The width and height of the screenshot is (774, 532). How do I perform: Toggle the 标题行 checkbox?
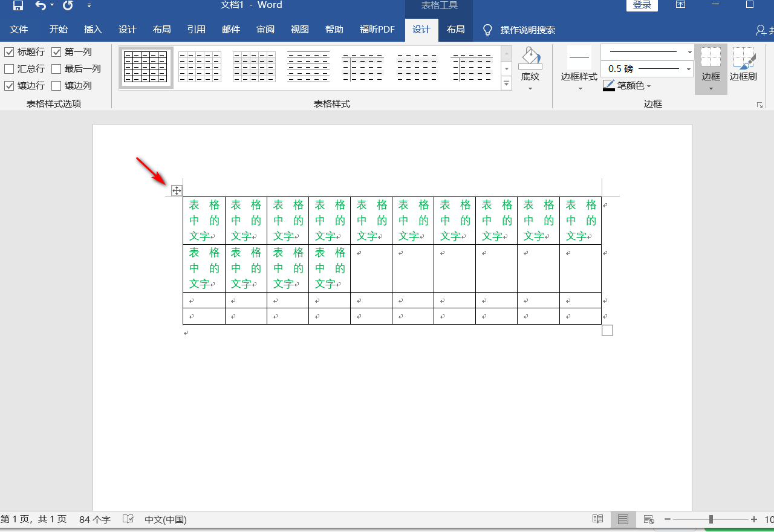click(x=9, y=52)
